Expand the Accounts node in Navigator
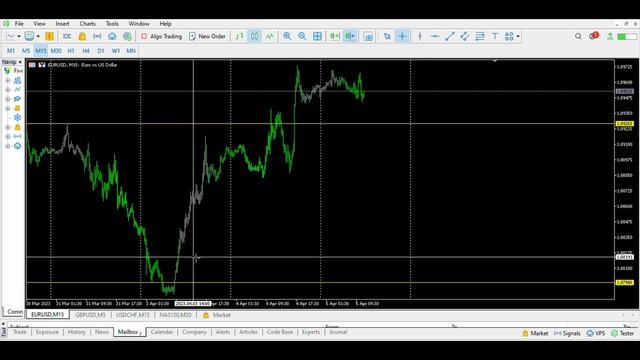 (7, 80)
